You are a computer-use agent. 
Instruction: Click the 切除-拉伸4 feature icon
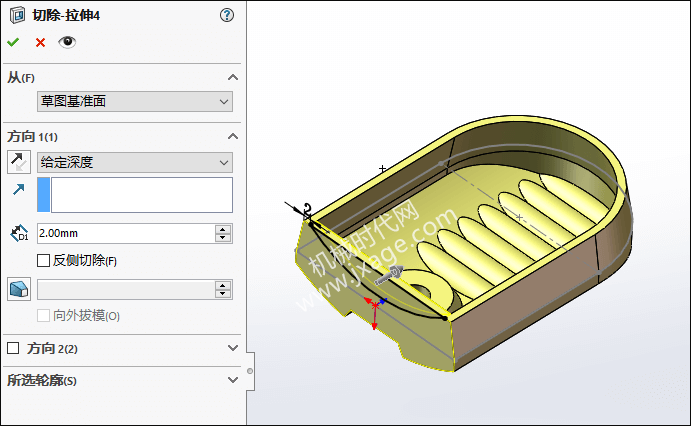[17, 15]
